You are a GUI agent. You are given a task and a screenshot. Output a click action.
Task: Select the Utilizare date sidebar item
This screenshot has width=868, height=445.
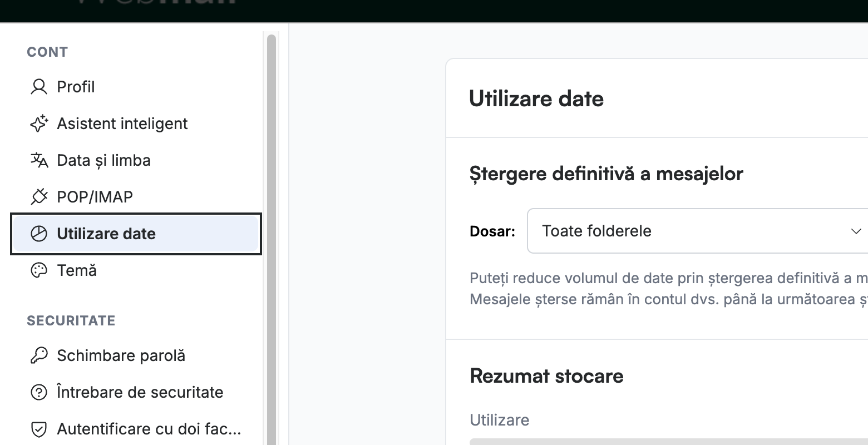(136, 234)
